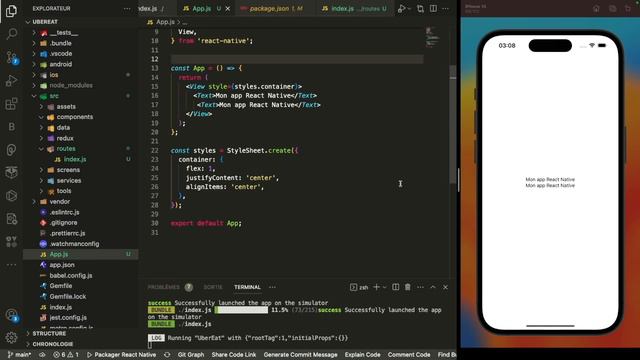Expand the STRUCTURE section
640x360 pixels.
[x=49, y=333]
